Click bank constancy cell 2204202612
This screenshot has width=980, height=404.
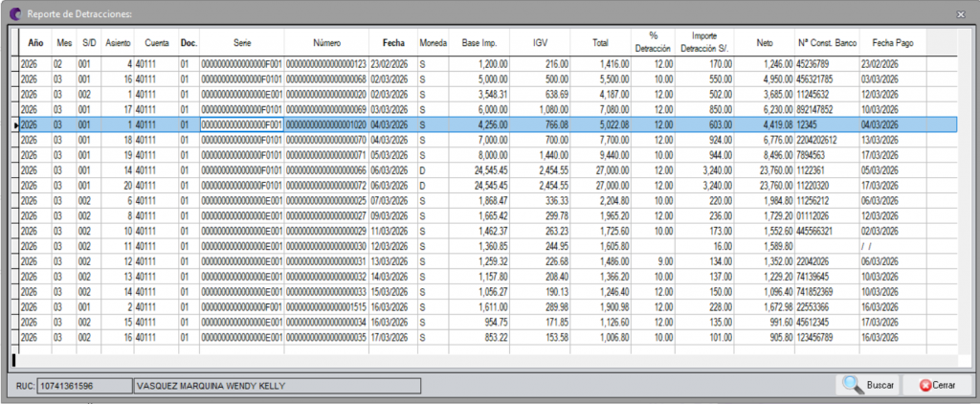pos(828,140)
